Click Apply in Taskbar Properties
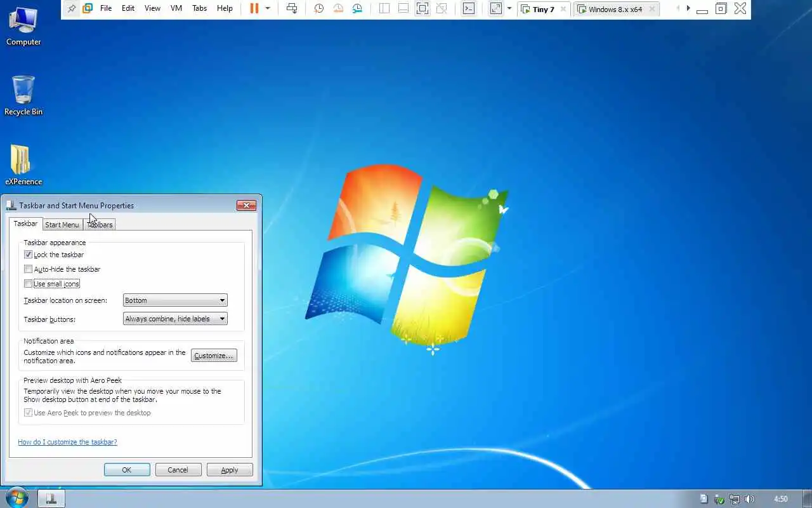 [x=230, y=470]
